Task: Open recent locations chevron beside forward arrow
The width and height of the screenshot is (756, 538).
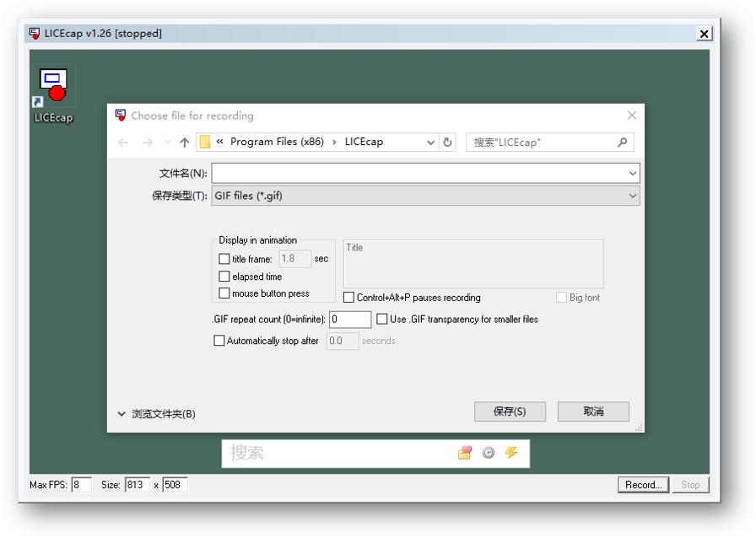Action: 167,143
